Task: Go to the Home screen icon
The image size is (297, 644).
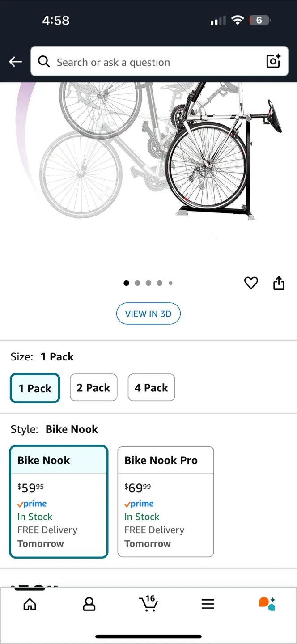Action: 30,604
